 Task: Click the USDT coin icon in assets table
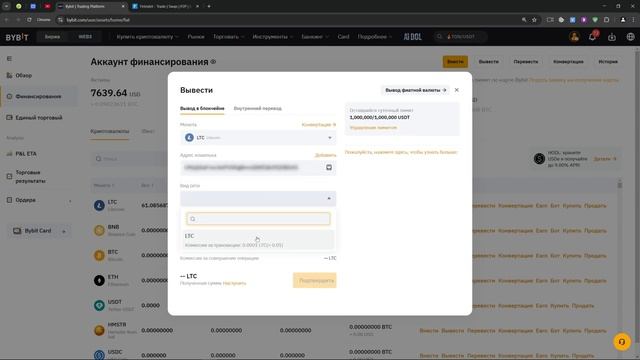tap(99, 305)
